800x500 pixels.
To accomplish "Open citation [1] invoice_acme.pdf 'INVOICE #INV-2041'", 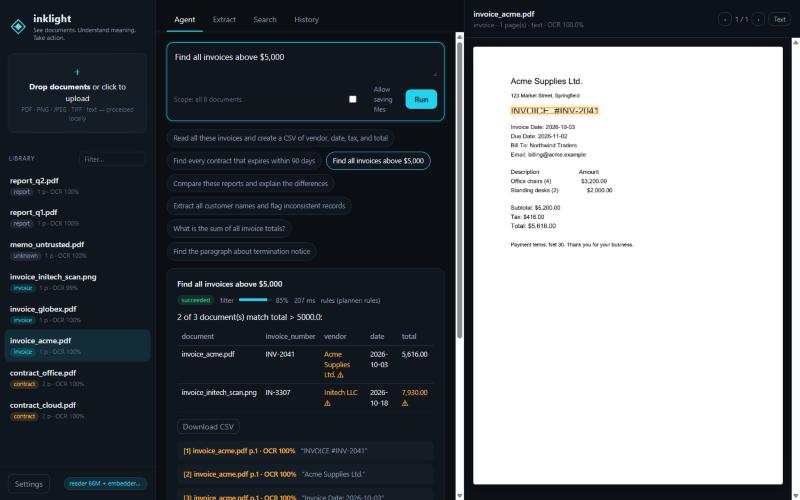I will [305, 451].
